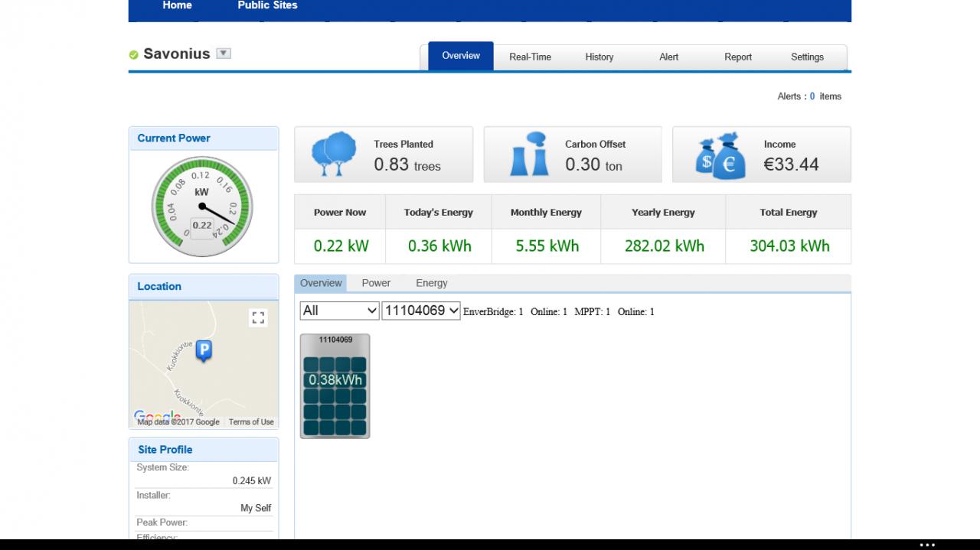This screenshot has height=550, width=980.
Task: Select the Overview sub-tab above the panel
Action: coord(321,283)
